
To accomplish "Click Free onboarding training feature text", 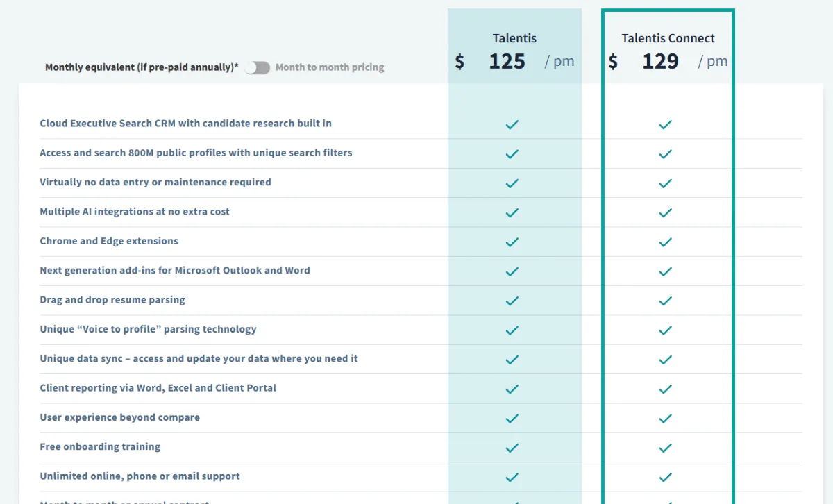I will [x=100, y=446].
